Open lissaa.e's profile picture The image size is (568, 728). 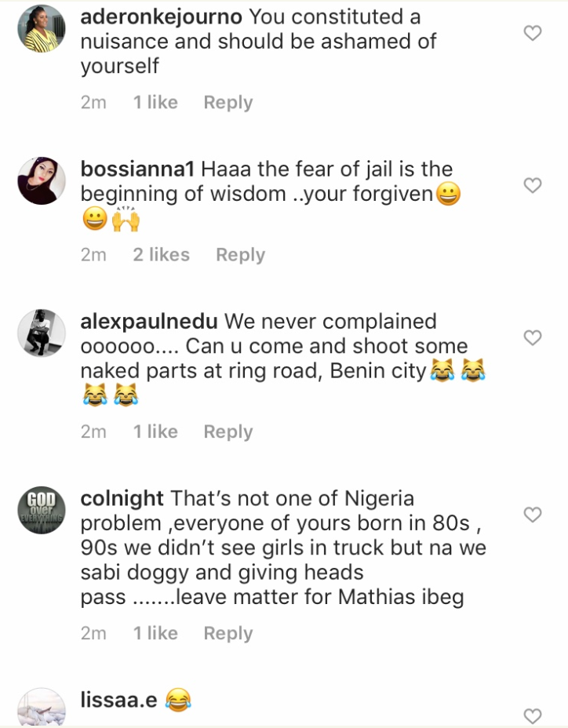tap(41, 708)
